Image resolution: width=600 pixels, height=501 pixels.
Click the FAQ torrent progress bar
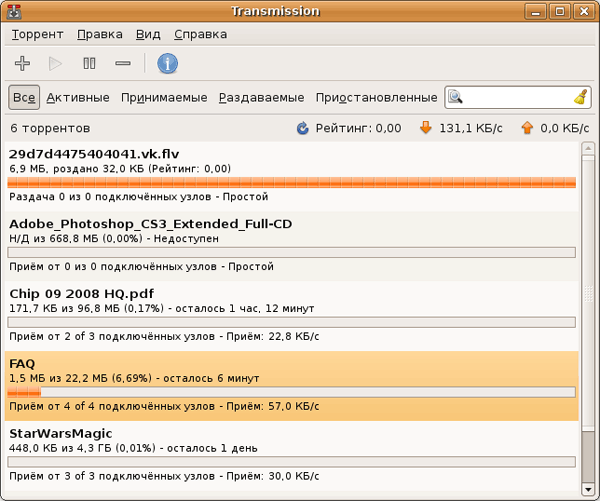(290, 392)
